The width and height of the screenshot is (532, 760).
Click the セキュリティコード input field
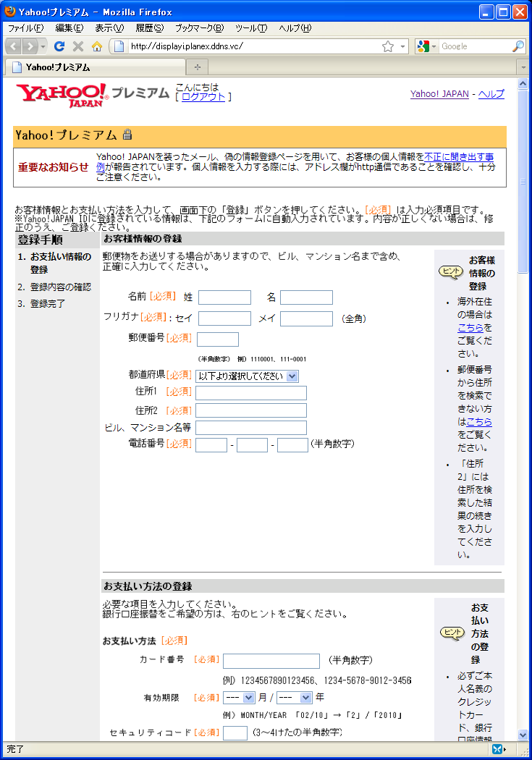point(235,732)
